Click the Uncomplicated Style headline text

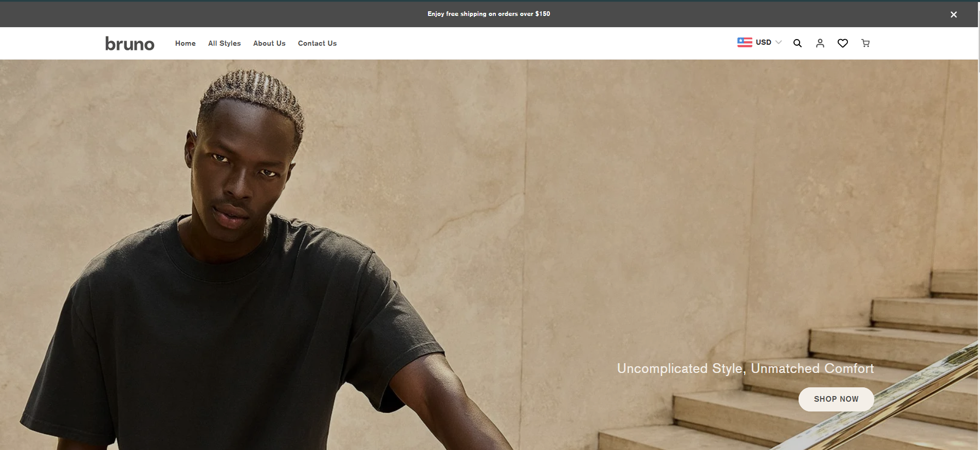[745, 368]
